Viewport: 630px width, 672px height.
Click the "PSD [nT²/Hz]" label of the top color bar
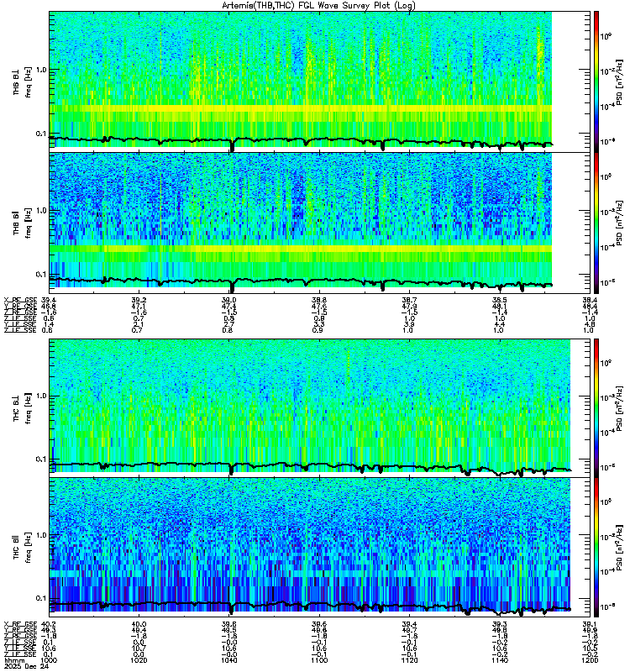[619, 81]
